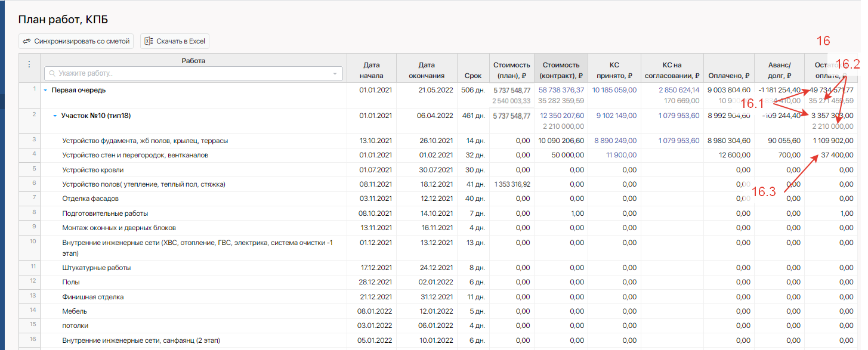This screenshot has width=868, height=350.
Task: Open the 11 900,00 KS accepted link
Action: coord(621,155)
